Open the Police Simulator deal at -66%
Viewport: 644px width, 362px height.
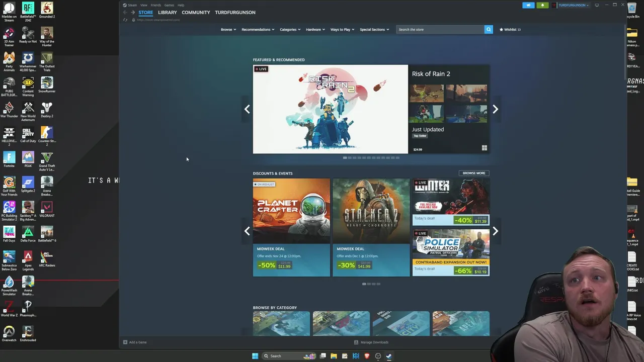(451, 253)
